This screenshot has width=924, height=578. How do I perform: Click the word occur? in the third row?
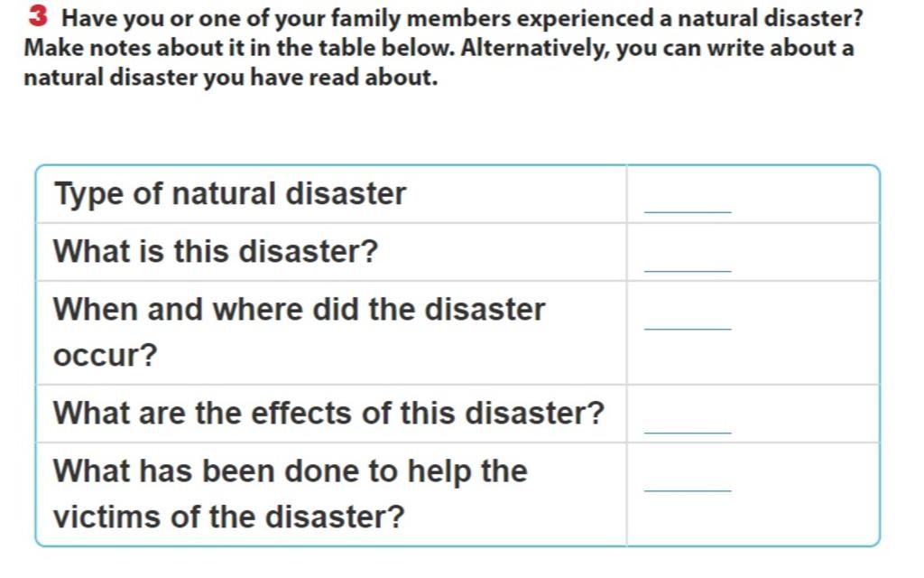pyautogui.click(x=105, y=356)
